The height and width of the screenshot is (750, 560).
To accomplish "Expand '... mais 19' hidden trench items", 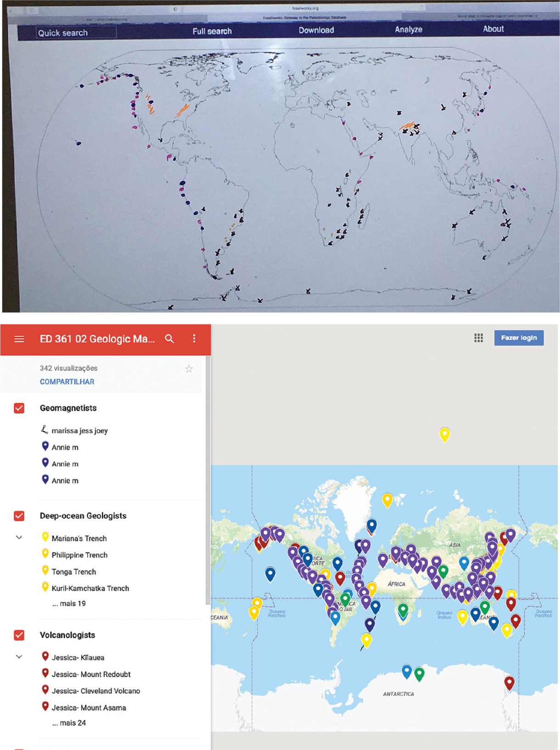I will point(69,604).
